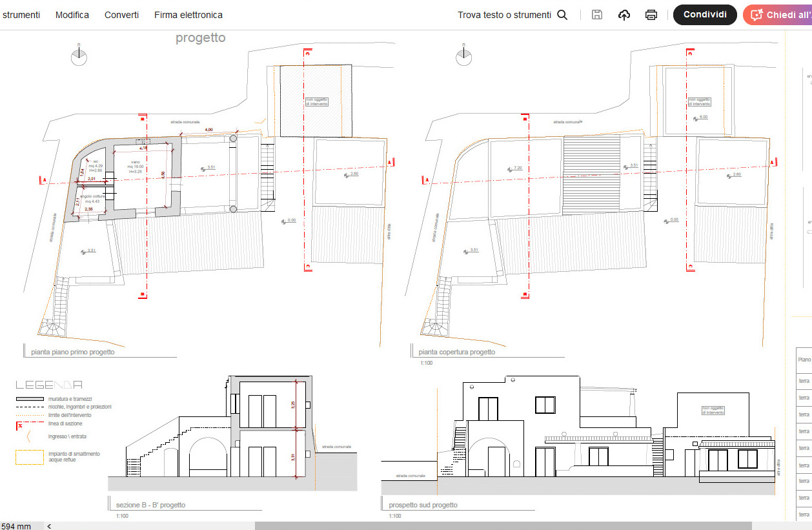Screen dimensions: 812x530
Task: Click the gray muratura e tramezzi swatch
Action: point(30,400)
